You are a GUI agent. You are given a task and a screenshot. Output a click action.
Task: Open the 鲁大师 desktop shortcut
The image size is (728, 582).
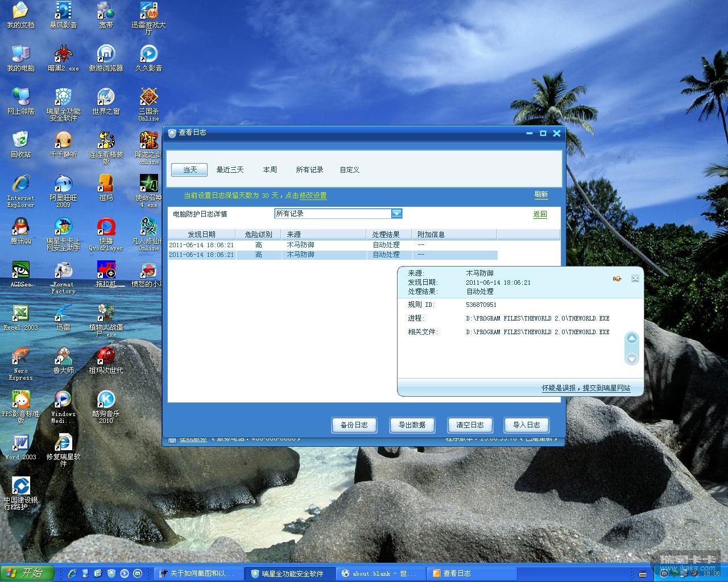click(x=63, y=360)
